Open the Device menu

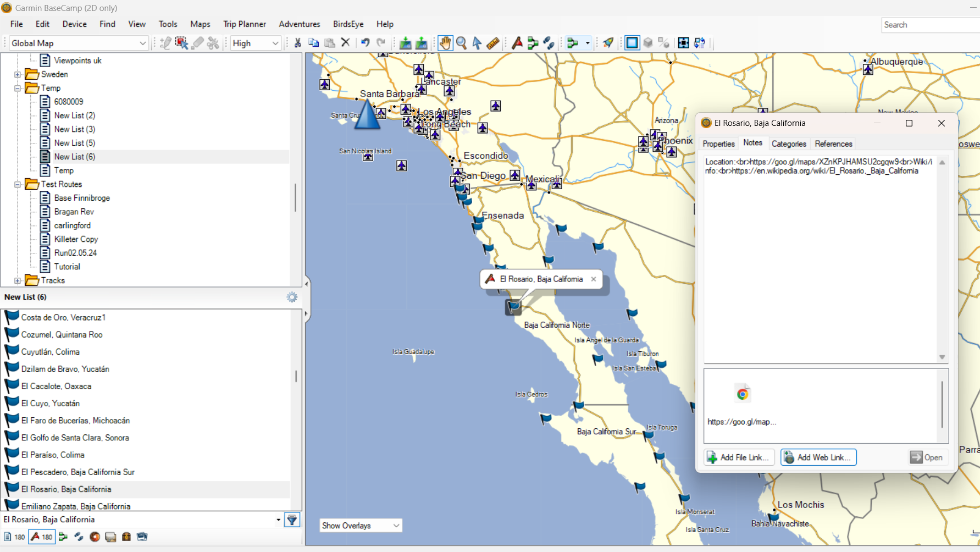click(x=74, y=24)
